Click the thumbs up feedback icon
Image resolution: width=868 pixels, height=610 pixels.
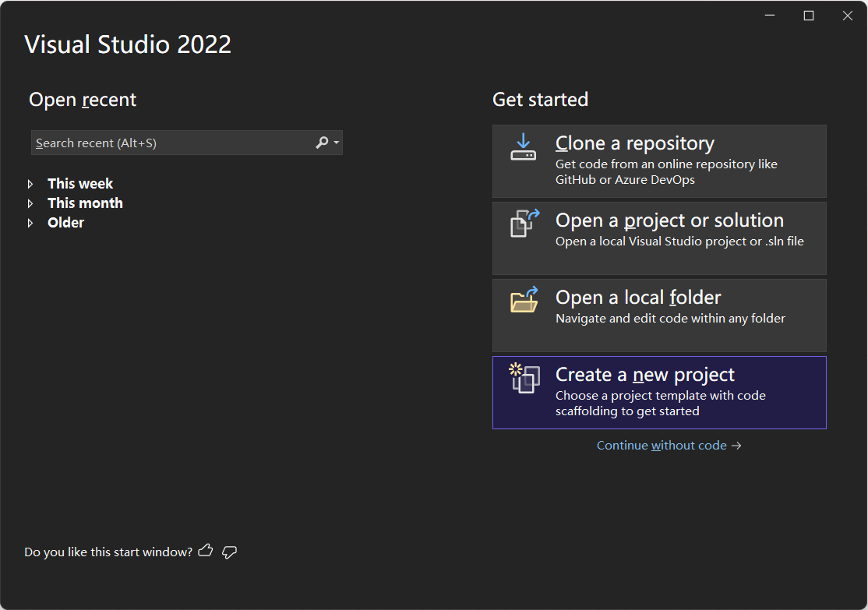coord(206,550)
